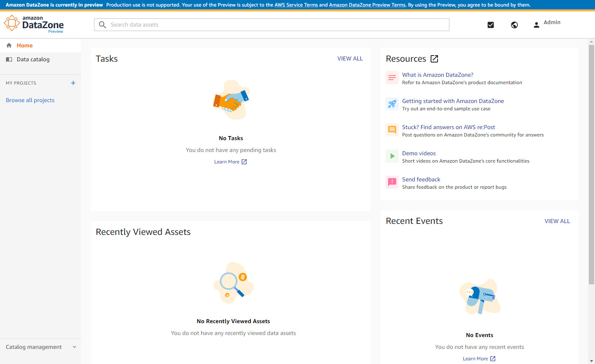Click the Data catalog book icon

click(9, 59)
